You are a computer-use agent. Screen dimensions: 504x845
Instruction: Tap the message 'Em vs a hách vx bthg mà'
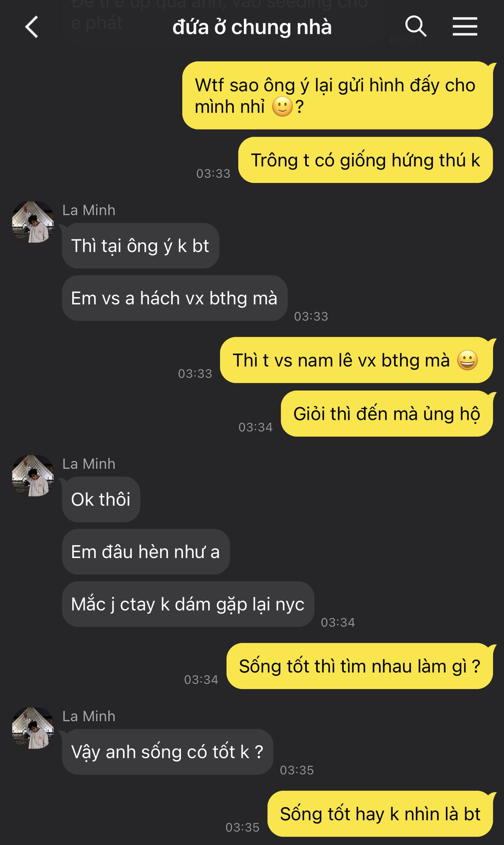coord(175,298)
